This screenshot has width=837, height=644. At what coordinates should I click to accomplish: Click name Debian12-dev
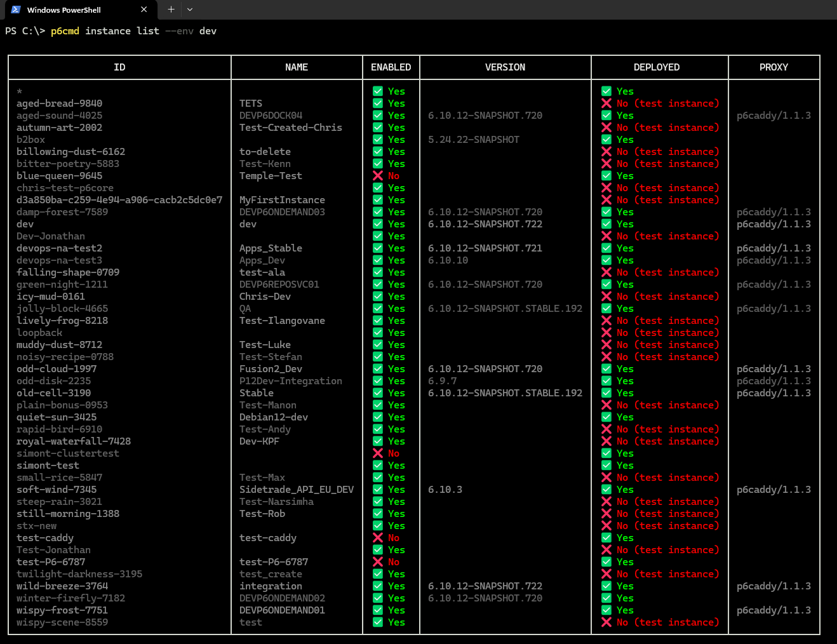click(x=274, y=417)
